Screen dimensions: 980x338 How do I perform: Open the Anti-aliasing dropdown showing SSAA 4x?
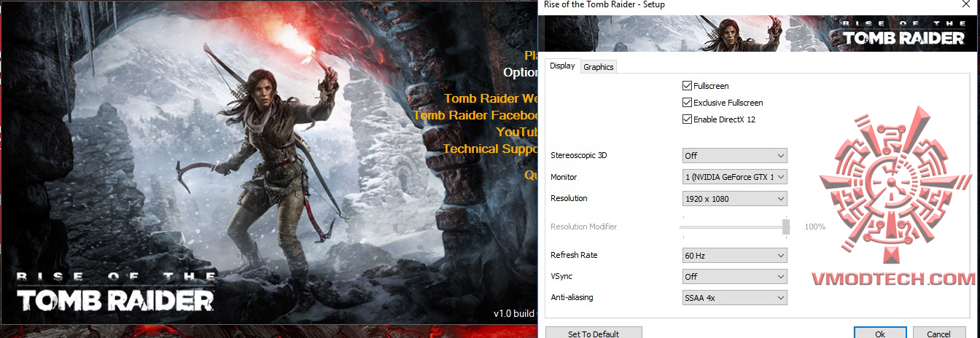(734, 298)
